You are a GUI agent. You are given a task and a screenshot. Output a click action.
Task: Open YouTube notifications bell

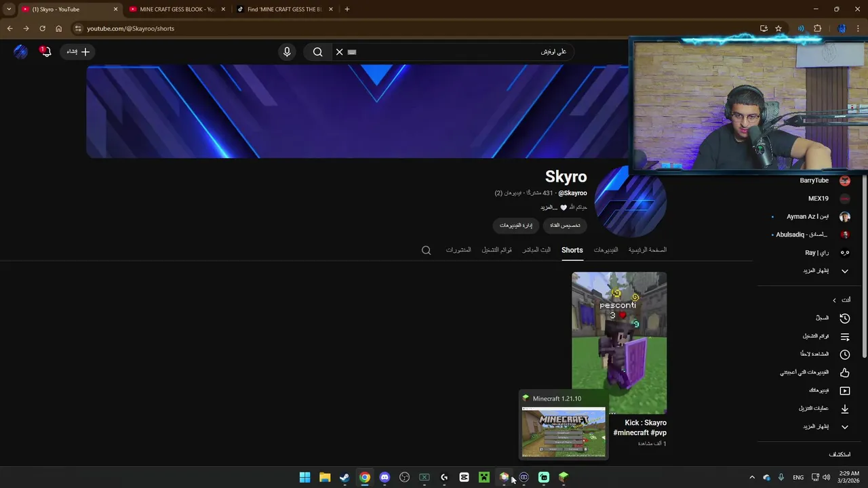tap(45, 52)
